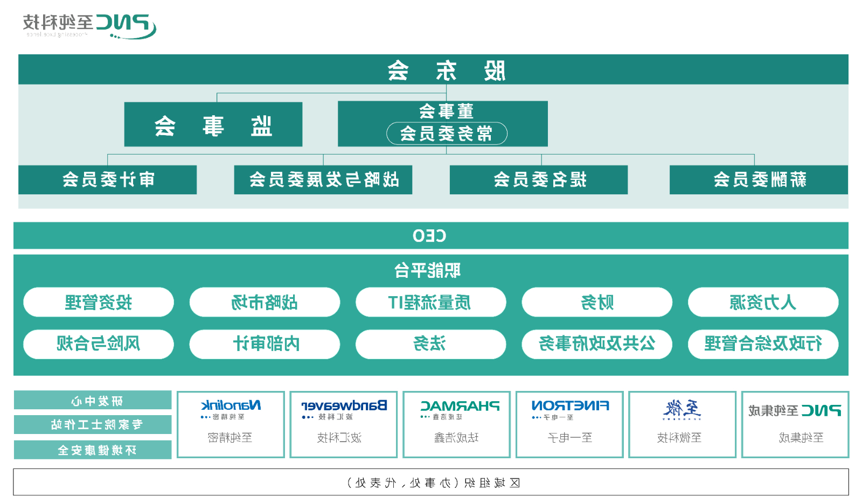
Task: Select the PHARMAC 珐成浩鑫 card
Action: [457, 424]
